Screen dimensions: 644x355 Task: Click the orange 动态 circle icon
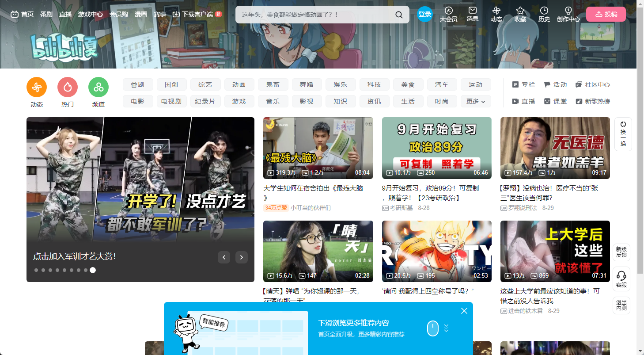[x=37, y=87]
